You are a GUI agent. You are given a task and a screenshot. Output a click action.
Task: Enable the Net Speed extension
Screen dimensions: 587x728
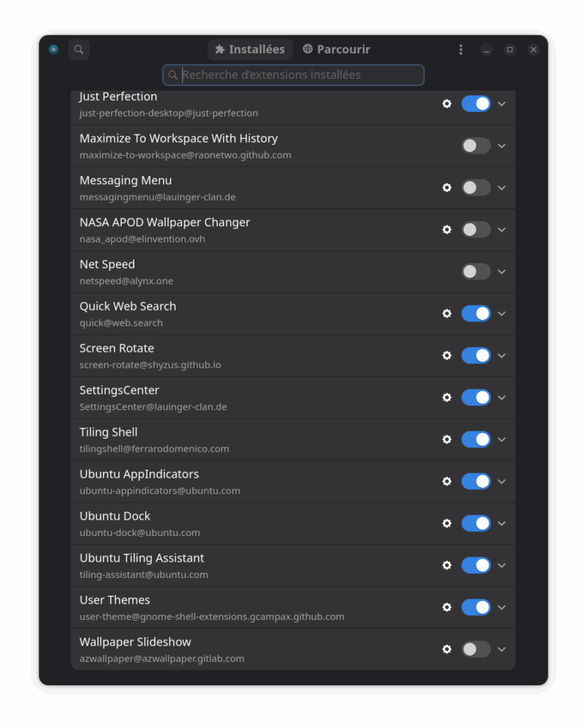coord(476,272)
